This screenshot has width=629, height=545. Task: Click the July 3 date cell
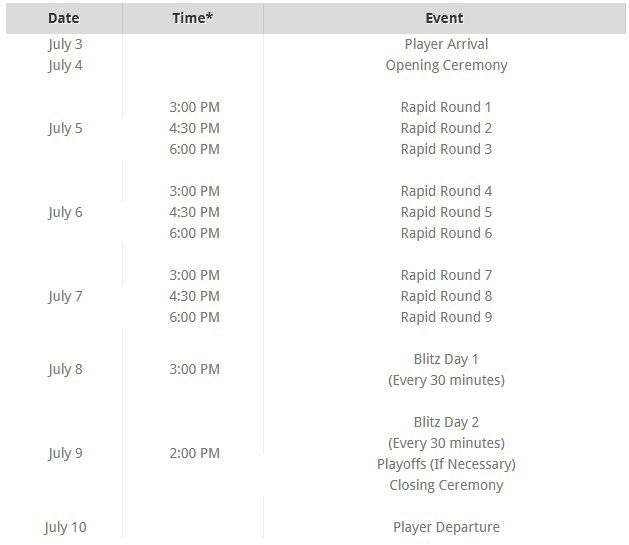65,44
